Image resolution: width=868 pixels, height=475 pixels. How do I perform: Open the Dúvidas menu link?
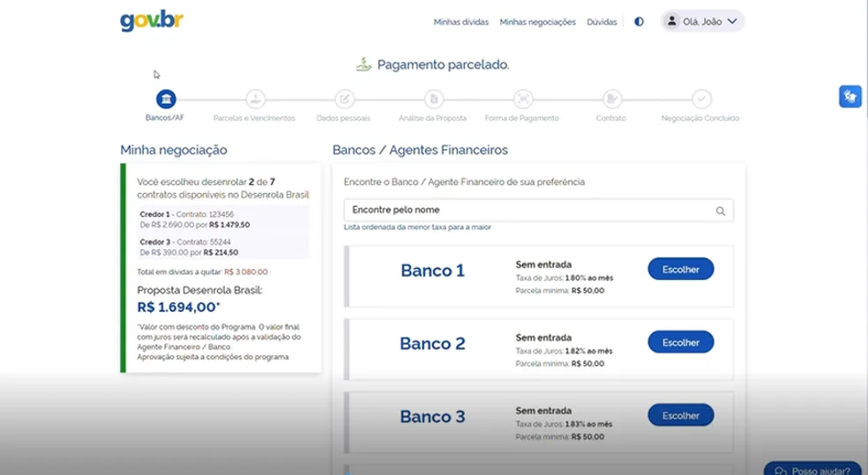(602, 22)
